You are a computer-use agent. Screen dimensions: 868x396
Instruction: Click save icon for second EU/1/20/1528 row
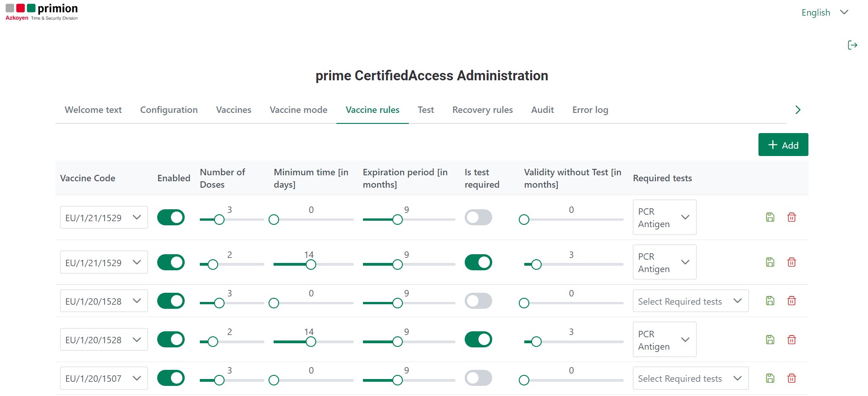[x=770, y=340]
